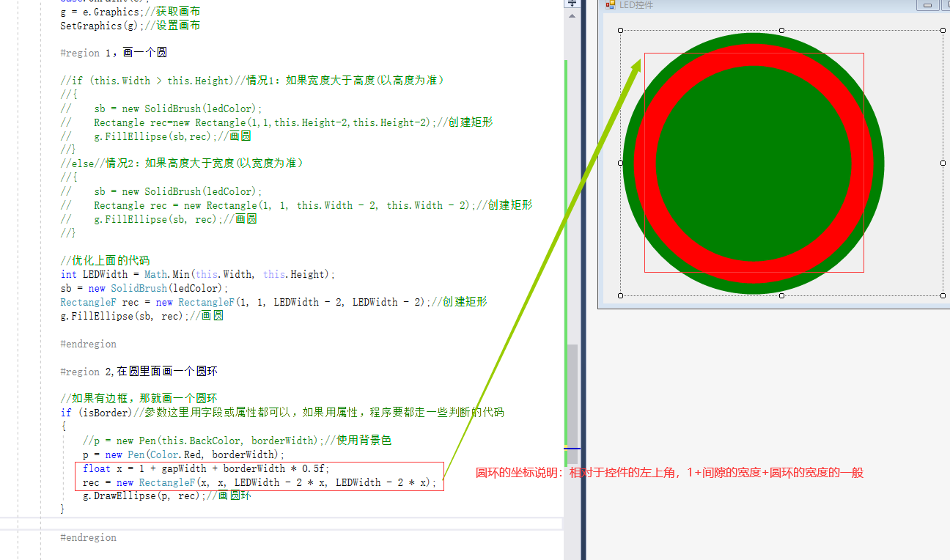Click the code editor scroll-up arrow
This screenshot has height=560, width=950.
coord(571,15)
